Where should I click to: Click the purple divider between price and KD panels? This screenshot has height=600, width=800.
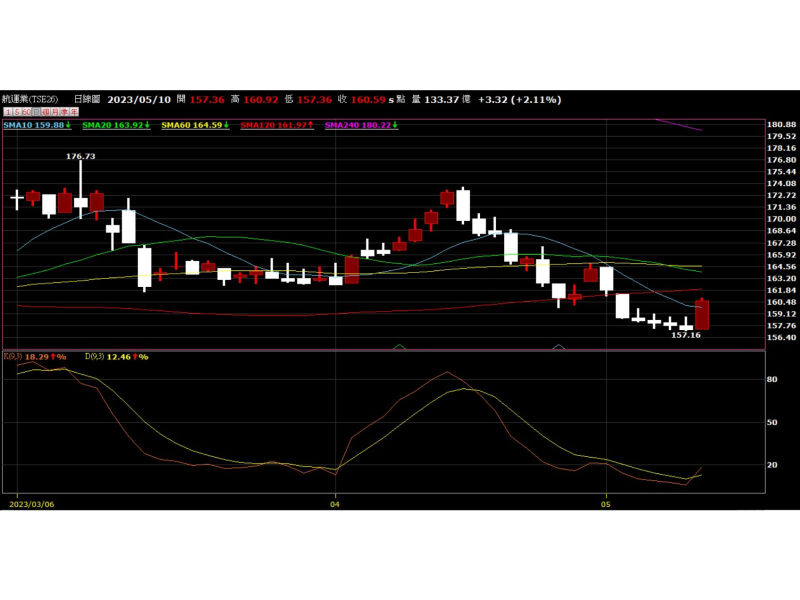click(380, 350)
